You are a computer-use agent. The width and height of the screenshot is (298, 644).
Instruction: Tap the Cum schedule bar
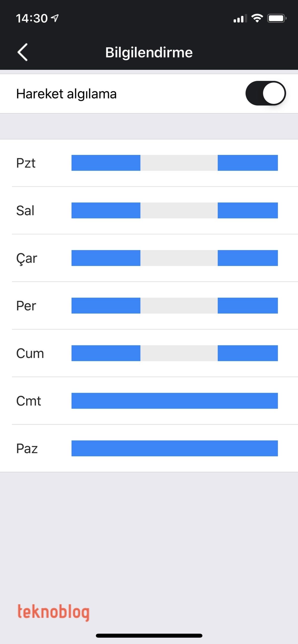point(175,353)
